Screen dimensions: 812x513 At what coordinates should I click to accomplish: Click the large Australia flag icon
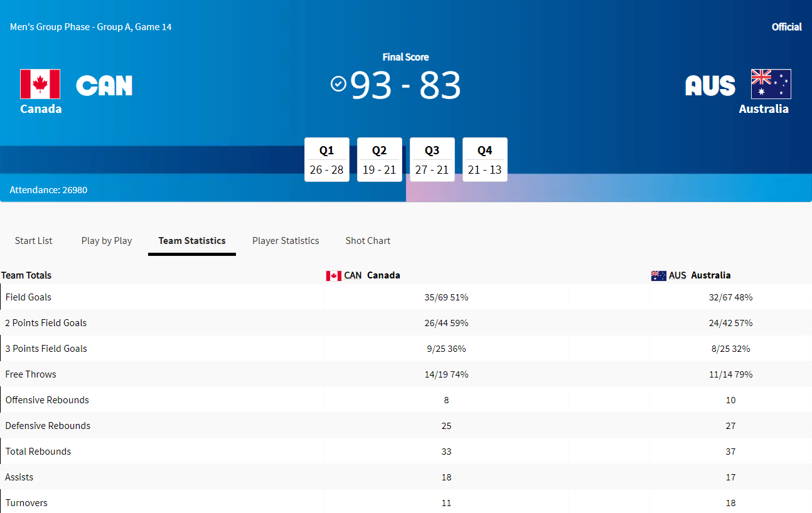tap(771, 84)
